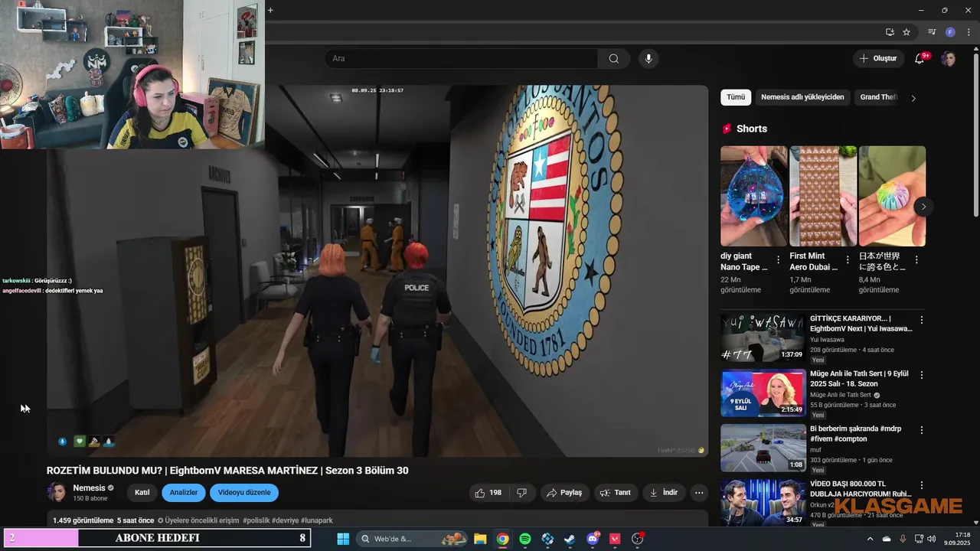
Task: Like the video with 198 likes
Action: click(x=488, y=493)
